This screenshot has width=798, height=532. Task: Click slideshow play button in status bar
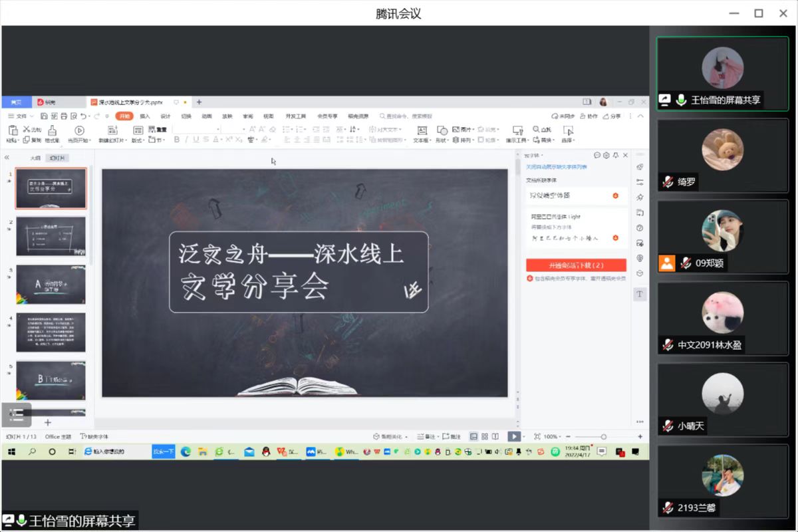point(513,436)
